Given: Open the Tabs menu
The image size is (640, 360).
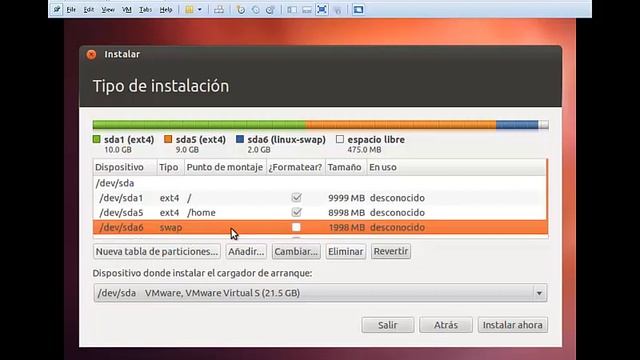Looking at the screenshot, I should pos(145,9).
